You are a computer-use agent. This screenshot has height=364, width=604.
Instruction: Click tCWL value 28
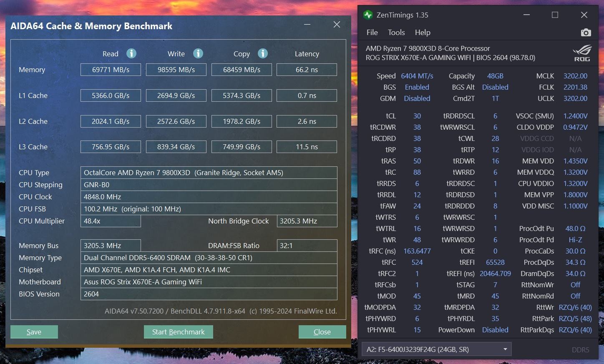coord(495,138)
